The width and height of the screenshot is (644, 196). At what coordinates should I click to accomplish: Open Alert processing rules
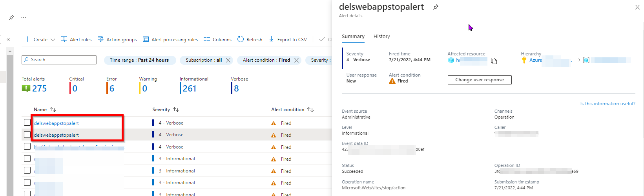[x=170, y=39]
